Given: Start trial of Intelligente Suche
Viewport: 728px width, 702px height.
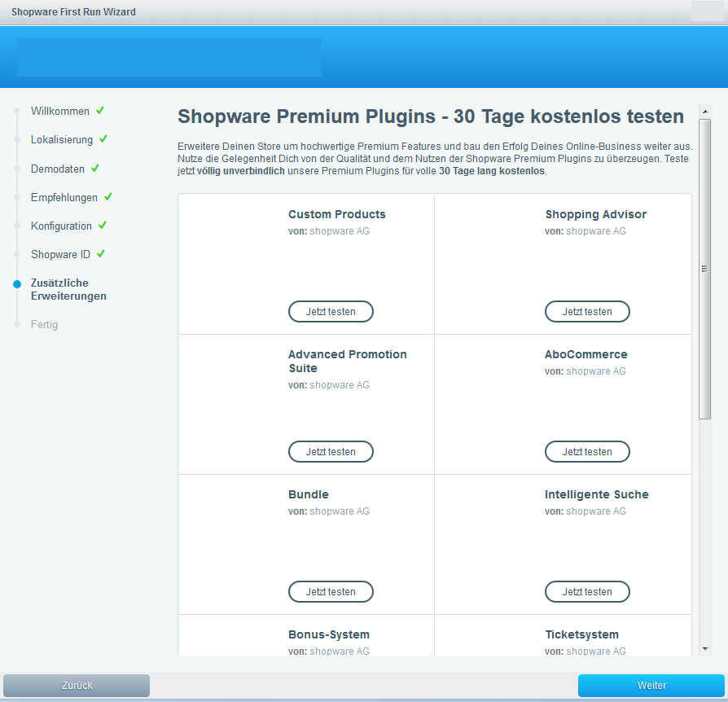Looking at the screenshot, I should 587,592.
